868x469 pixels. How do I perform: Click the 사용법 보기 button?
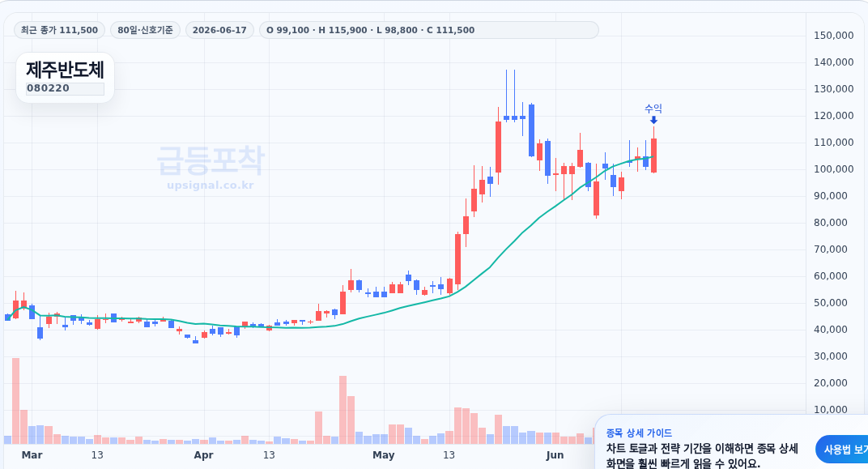[x=842, y=449]
